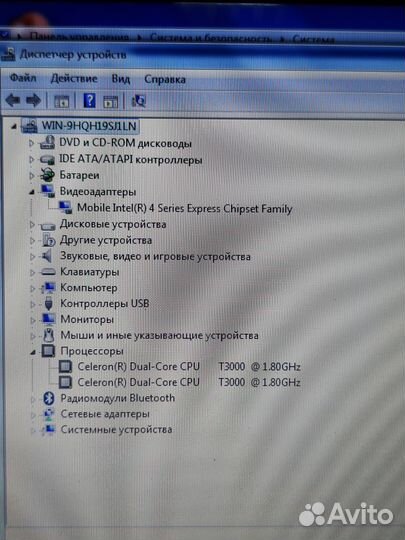This screenshot has width=405, height=540.
Task: Click the mouse icon for Мыши
Action: (49, 335)
